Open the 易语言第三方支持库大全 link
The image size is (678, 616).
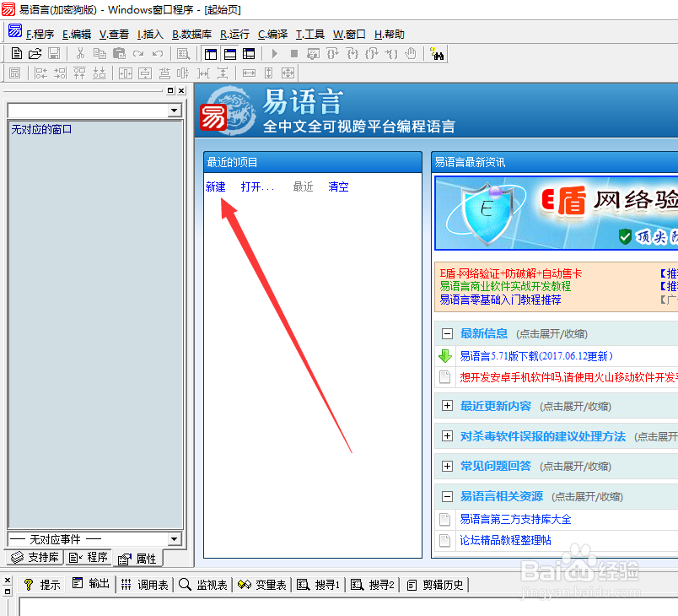point(515,519)
